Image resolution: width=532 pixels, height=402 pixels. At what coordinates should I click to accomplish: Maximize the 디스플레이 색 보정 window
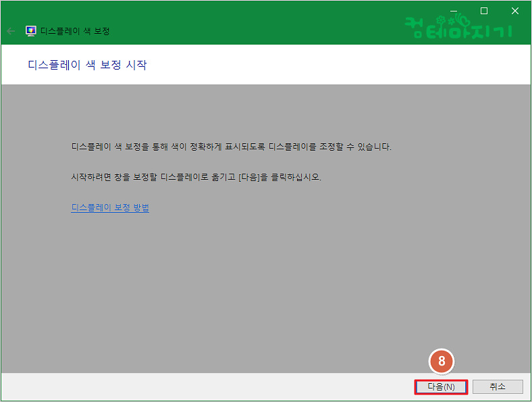pos(484,11)
